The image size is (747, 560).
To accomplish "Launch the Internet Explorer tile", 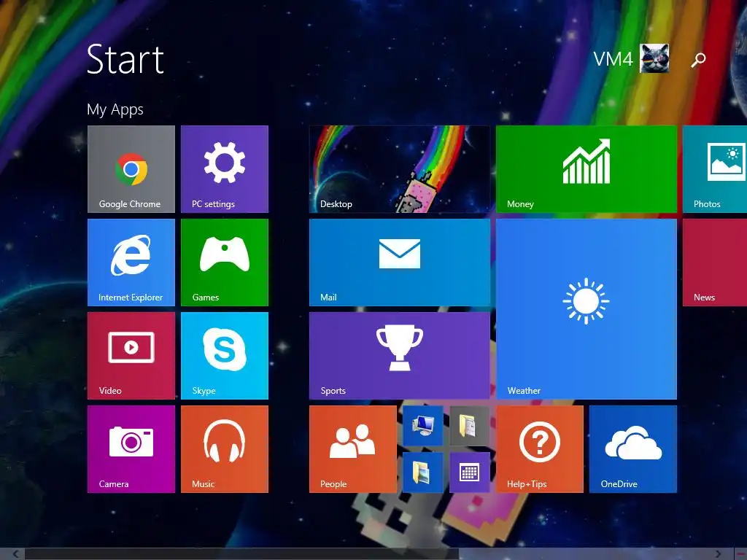I will pos(131,262).
